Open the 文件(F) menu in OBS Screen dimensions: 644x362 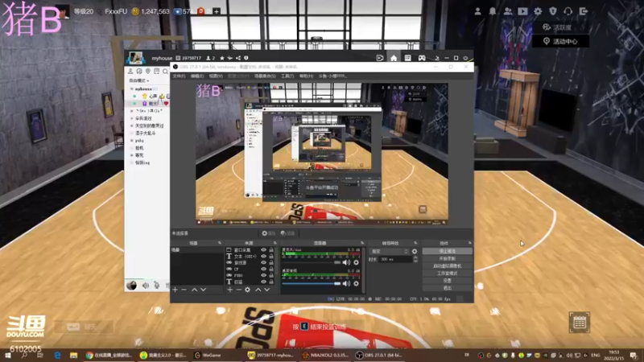(179, 76)
